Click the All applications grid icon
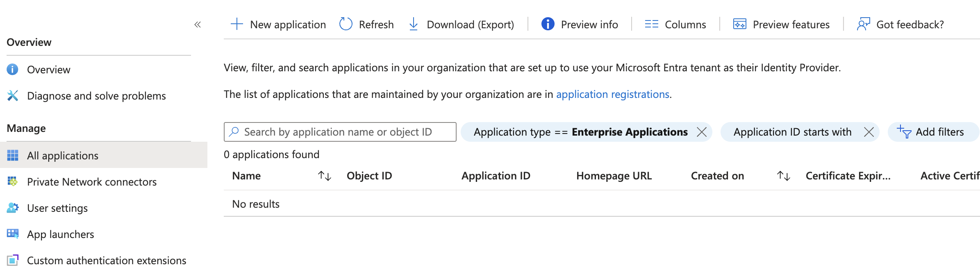Image resolution: width=980 pixels, height=272 pixels. (13, 156)
